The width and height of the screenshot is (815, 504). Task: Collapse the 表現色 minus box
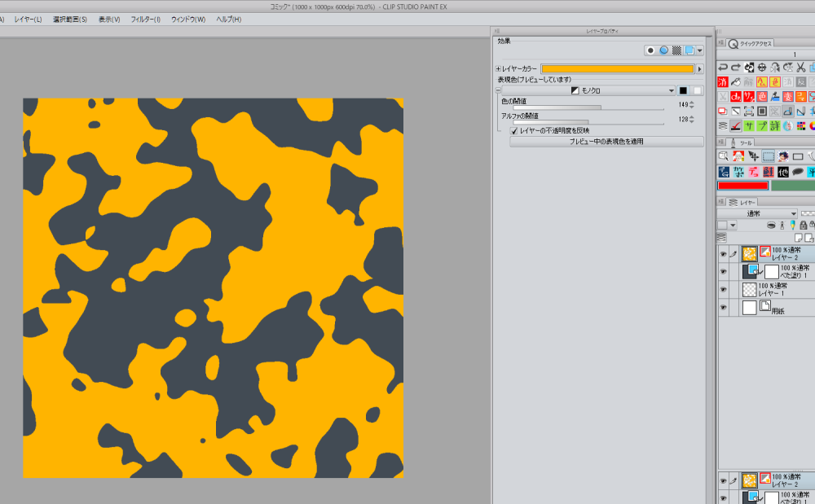point(499,90)
